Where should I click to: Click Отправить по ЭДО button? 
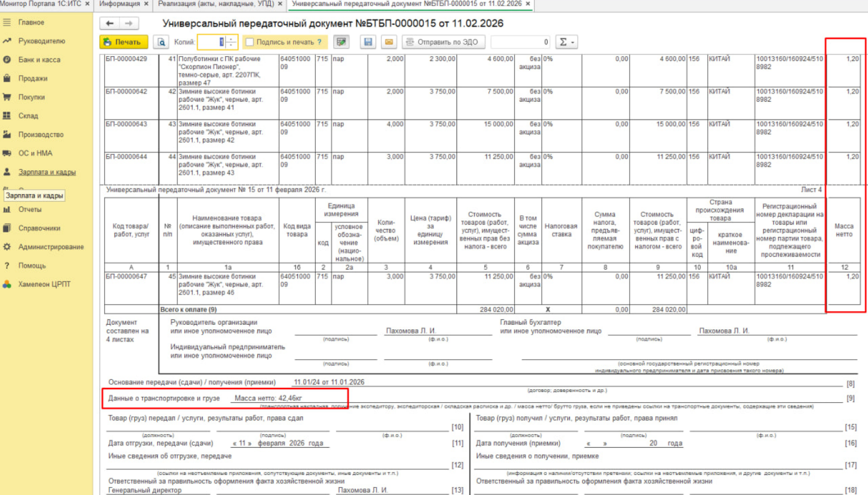443,42
